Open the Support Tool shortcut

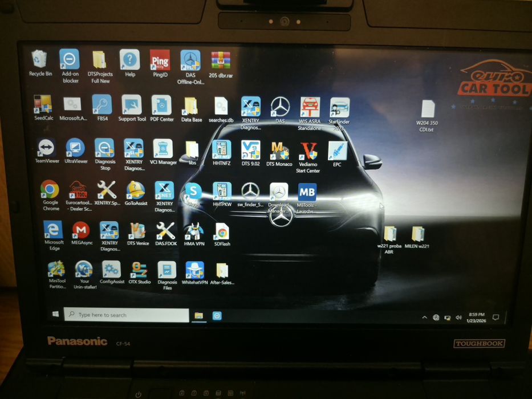pyautogui.click(x=132, y=105)
